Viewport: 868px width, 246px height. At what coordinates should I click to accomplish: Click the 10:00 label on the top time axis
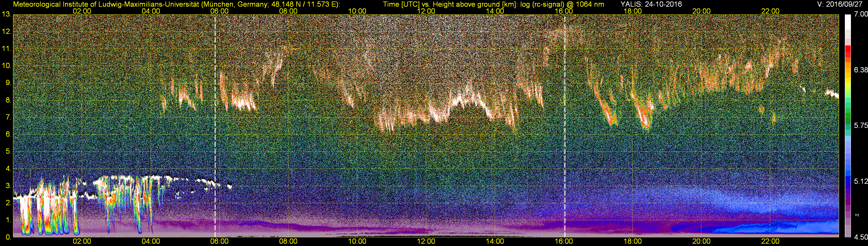tap(357, 11)
